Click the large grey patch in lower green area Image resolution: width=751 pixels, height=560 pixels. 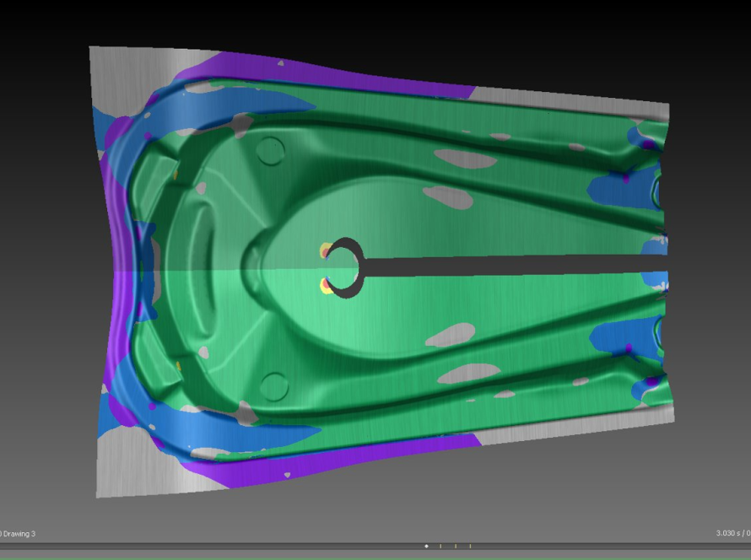click(x=449, y=336)
